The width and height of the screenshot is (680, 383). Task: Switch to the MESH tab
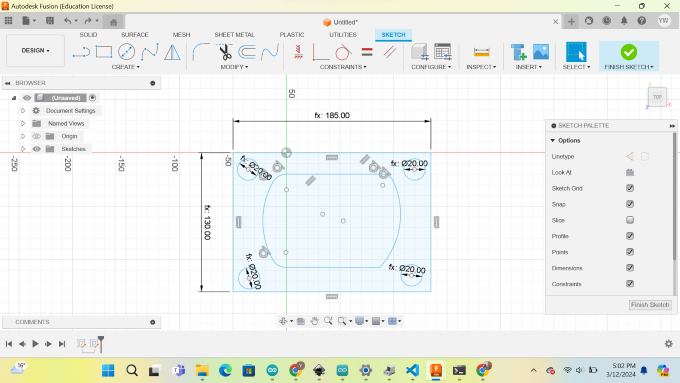click(x=181, y=34)
